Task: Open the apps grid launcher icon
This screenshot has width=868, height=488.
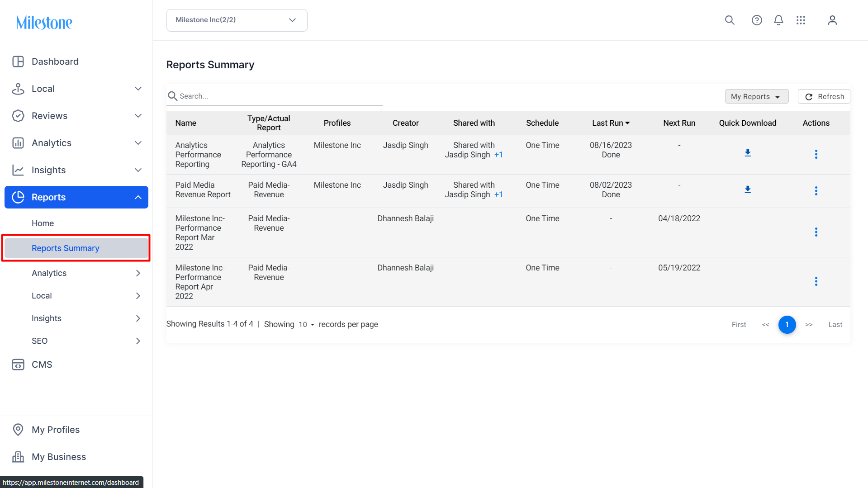Action: (x=801, y=20)
